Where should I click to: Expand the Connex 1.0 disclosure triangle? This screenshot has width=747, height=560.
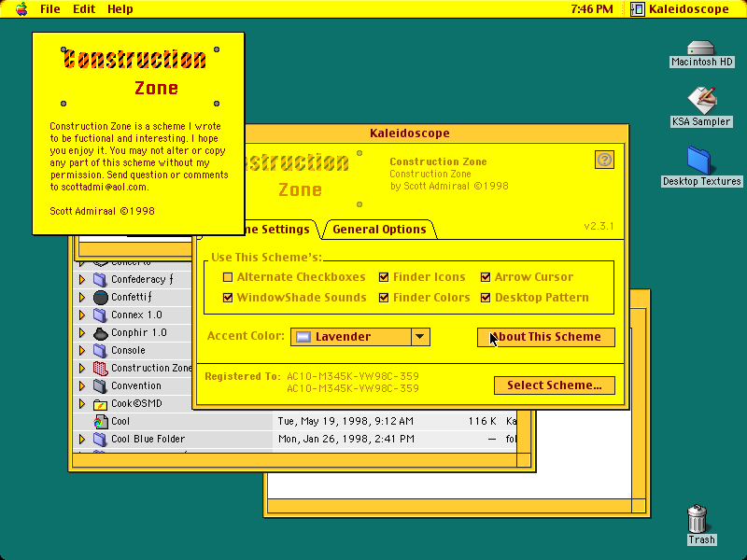82,315
